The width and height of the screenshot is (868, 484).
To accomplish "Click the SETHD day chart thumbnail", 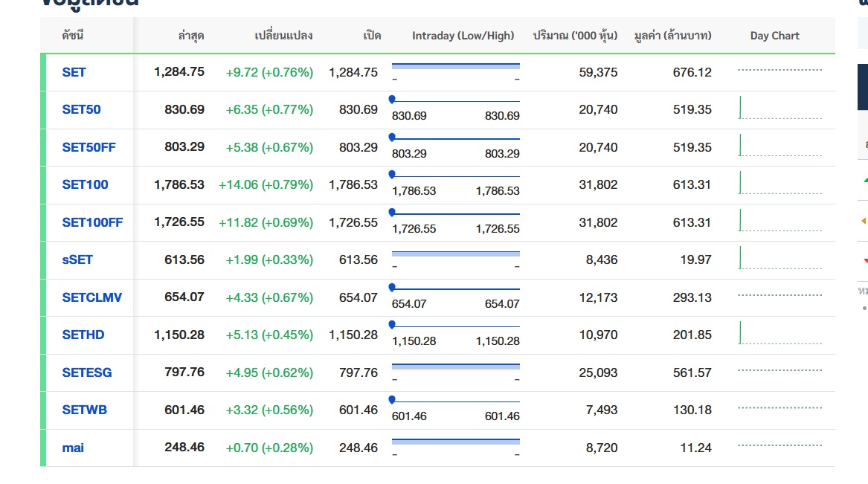I will pos(779,334).
